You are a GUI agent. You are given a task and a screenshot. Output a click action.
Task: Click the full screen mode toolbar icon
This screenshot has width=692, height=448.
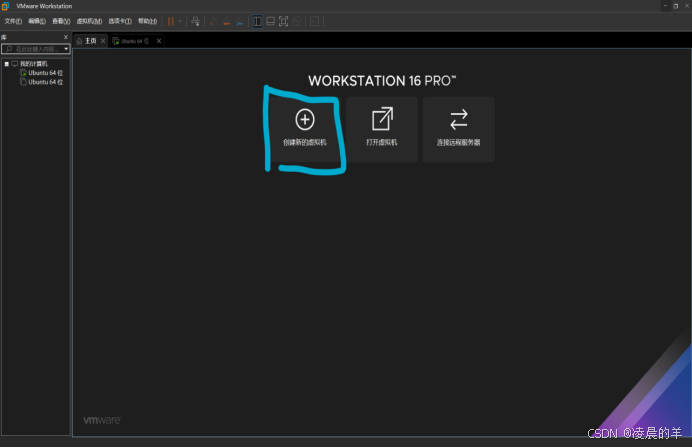pos(283,21)
